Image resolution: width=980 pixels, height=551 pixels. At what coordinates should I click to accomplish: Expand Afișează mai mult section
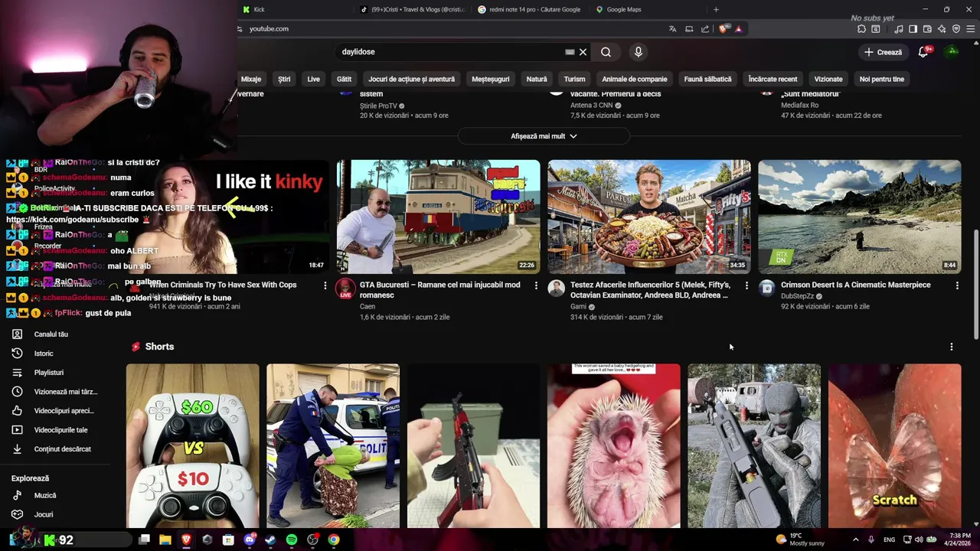pyautogui.click(x=544, y=136)
